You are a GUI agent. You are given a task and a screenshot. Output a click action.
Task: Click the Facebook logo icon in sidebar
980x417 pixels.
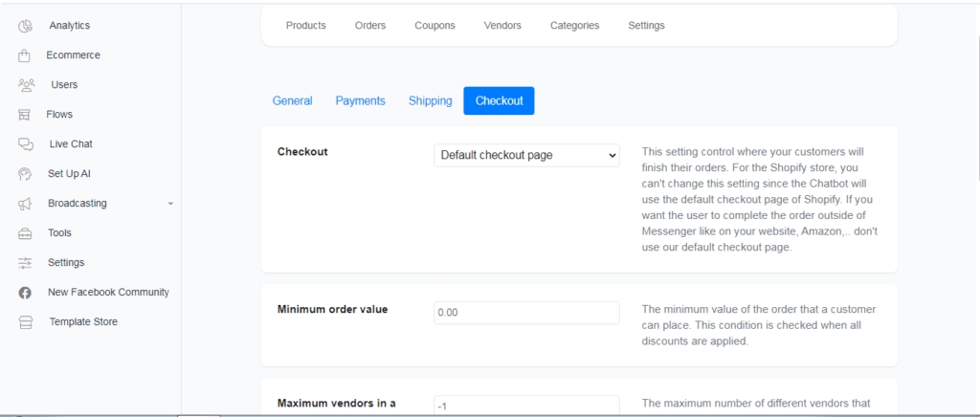(x=26, y=293)
